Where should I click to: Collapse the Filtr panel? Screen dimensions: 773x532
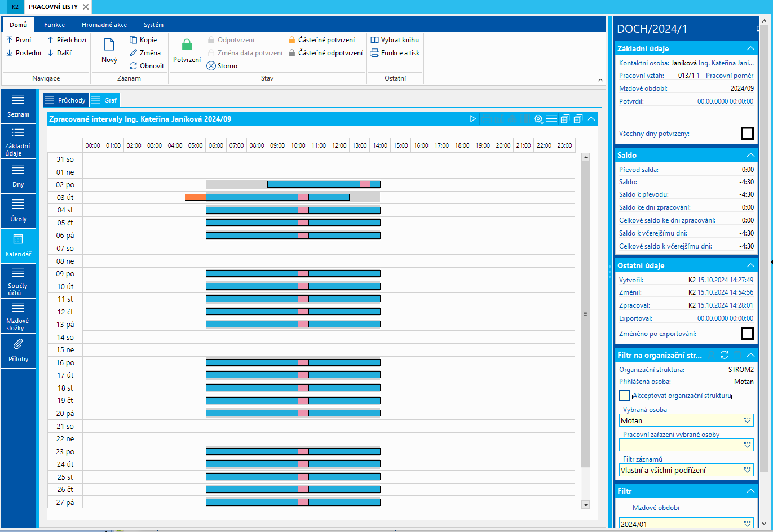(750, 491)
